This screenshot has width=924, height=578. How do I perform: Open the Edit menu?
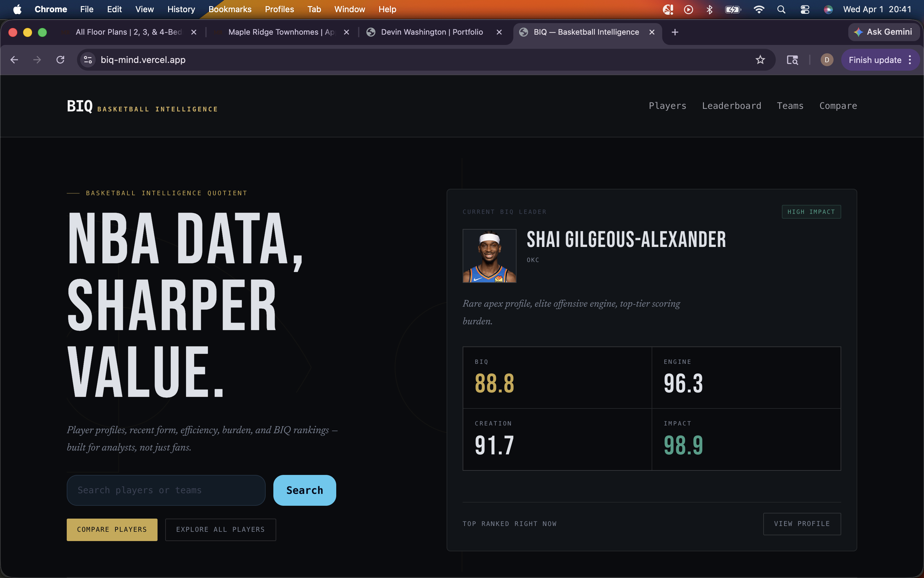coord(114,9)
